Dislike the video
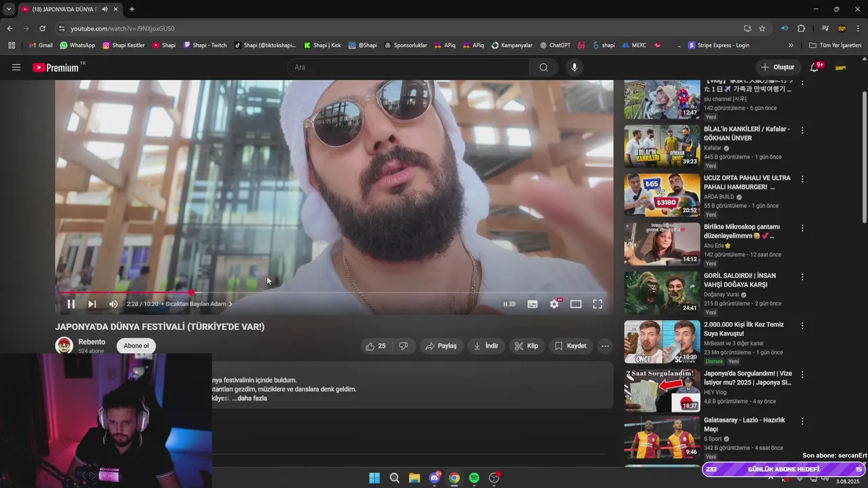868x488 pixels. pos(403,346)
